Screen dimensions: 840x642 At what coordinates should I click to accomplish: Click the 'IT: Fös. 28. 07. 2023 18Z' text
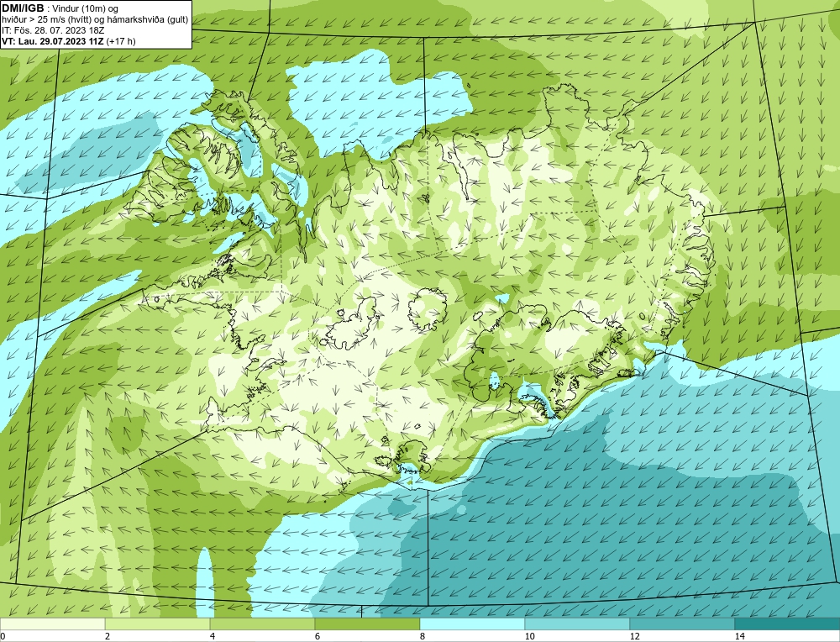(53, 30)
